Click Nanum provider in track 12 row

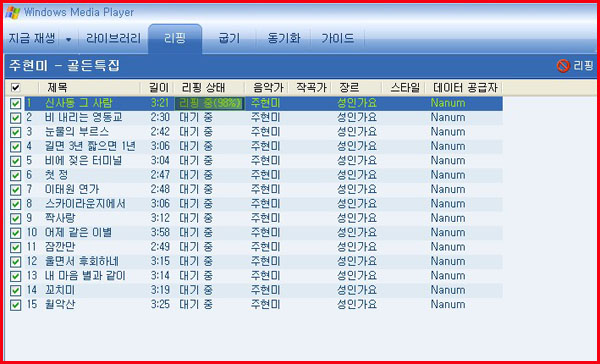pos(448,261)
